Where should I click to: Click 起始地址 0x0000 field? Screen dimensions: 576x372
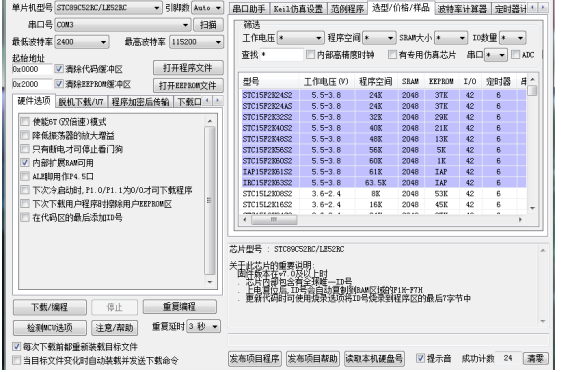pyautogui.click(x=32, y=69)
